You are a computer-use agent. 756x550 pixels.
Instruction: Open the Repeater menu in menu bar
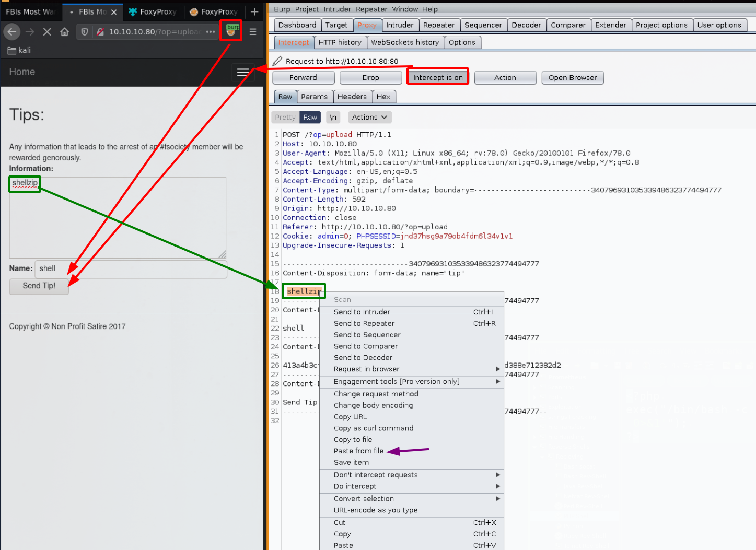pyautogui.click(x=371, y=9)
